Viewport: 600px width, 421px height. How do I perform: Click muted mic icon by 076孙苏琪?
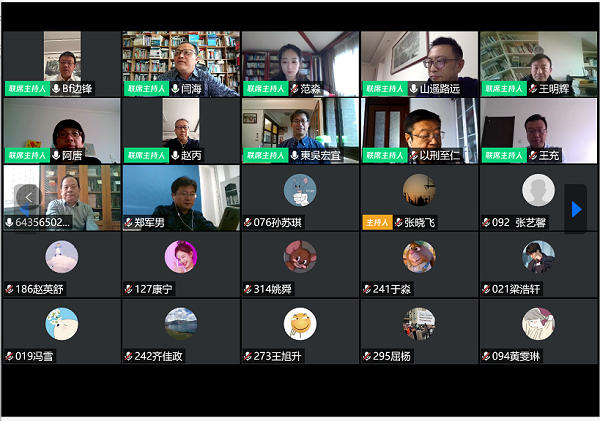[248, 222]
